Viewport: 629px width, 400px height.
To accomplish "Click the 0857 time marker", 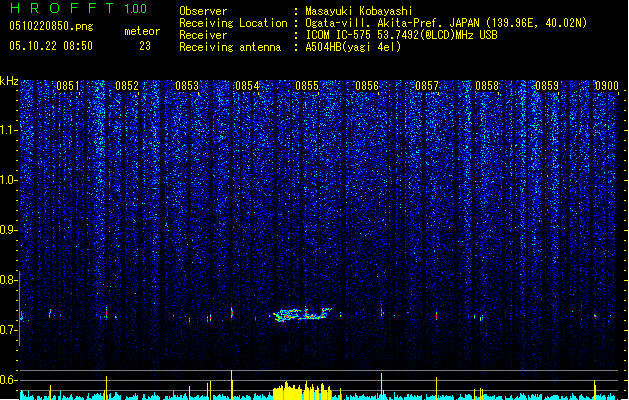I will point(427,86).
